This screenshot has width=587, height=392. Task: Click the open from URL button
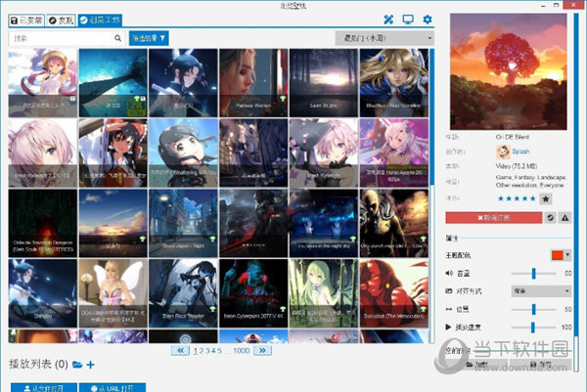113,387
